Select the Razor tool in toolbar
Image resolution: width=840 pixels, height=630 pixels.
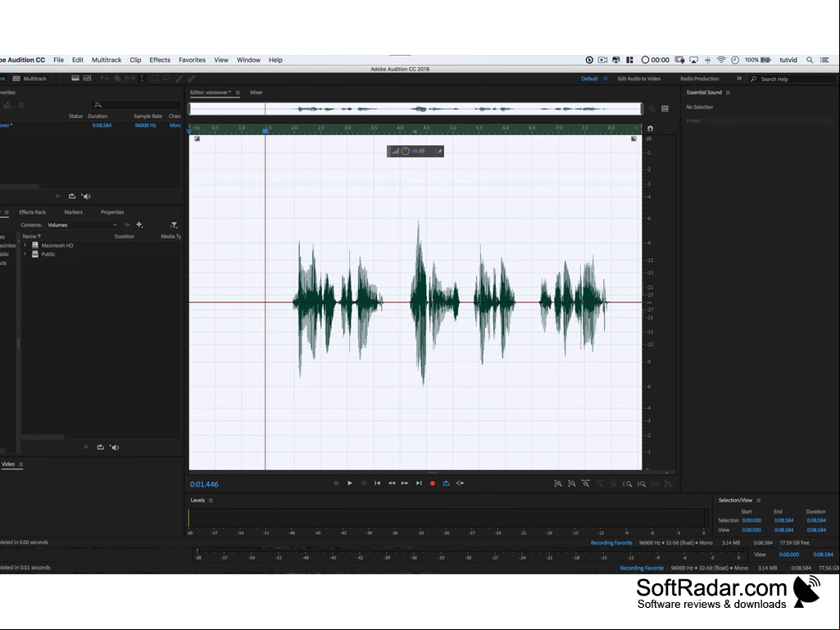[x=117, y=78]
